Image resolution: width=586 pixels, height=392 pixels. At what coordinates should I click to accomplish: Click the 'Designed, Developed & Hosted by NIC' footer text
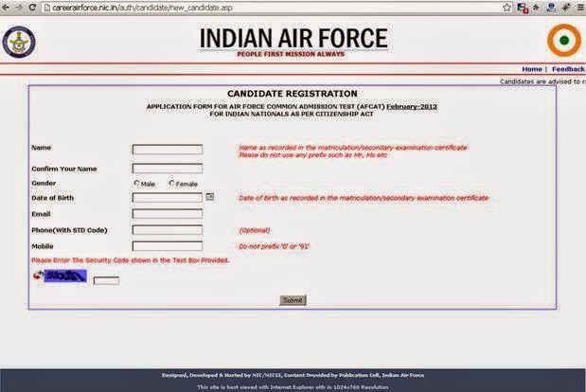point(293,375)
